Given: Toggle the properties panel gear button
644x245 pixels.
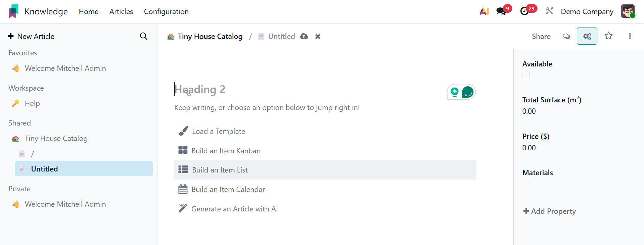Looking at the screenshot, I should tap(587, 36).
